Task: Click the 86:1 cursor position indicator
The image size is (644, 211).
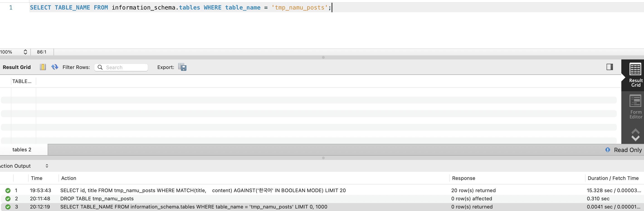Action: [x=41, y=52]
